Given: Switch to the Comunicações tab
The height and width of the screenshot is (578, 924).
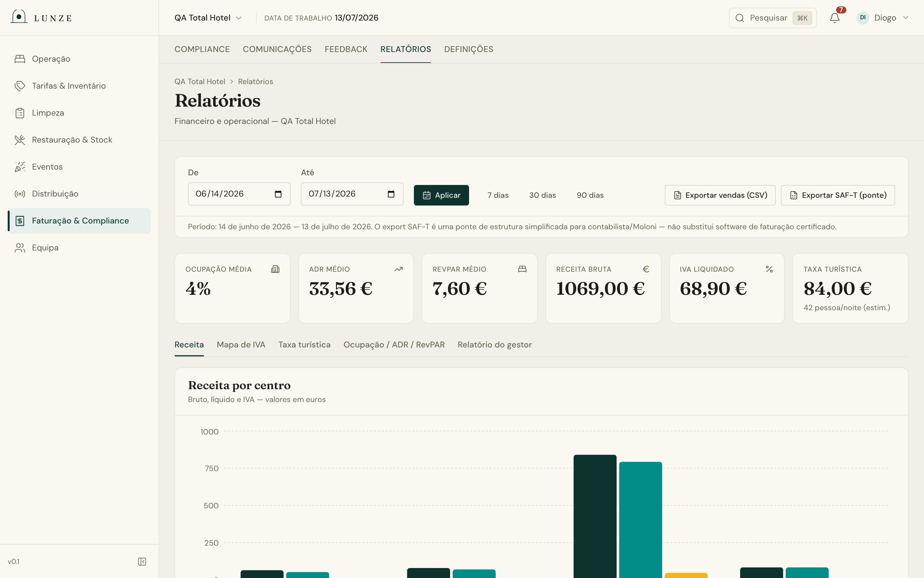Looking at the screenshot, I should [x=277, y=49].
